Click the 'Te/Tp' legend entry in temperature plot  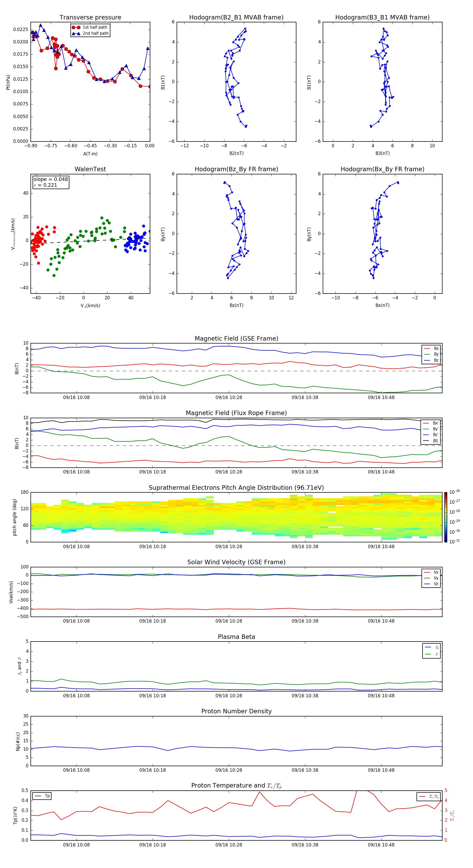point(429,796)
